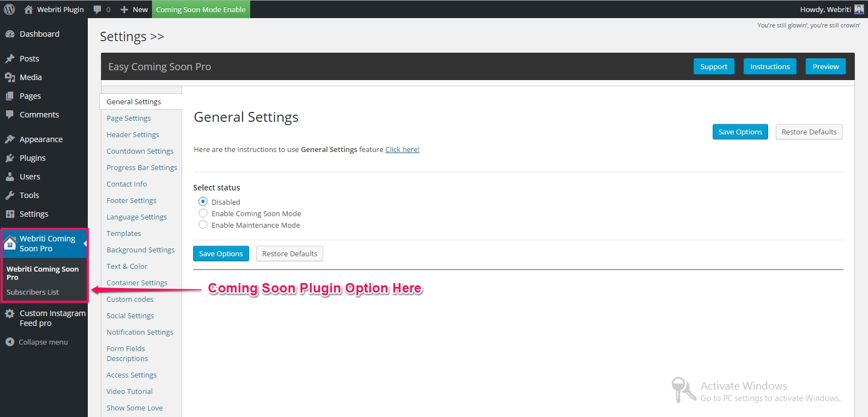Open the Templates tab
Viewport: 868px width, 417px height.
(x=123, y=233)
